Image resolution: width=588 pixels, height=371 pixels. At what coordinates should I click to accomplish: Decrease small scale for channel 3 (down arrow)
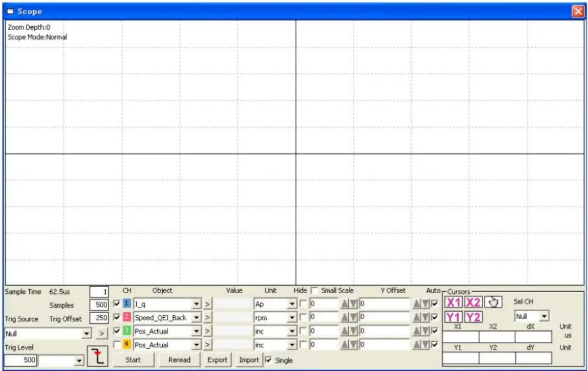tap(352, 331)
